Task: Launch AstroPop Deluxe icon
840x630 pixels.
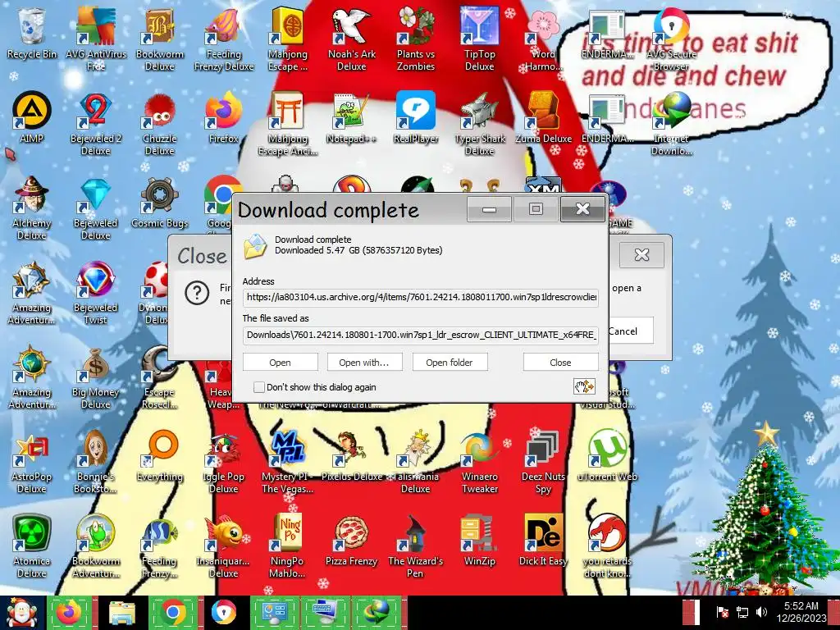Action: (x=32, y=462)
